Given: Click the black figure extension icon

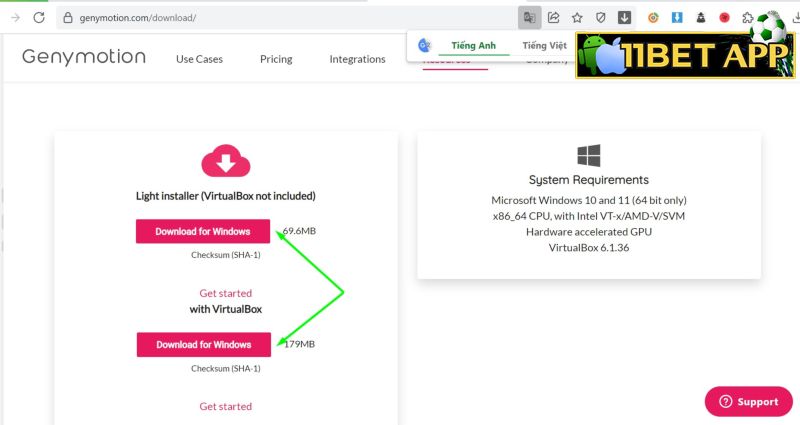Looking at the screenshot, I should 701,18.
